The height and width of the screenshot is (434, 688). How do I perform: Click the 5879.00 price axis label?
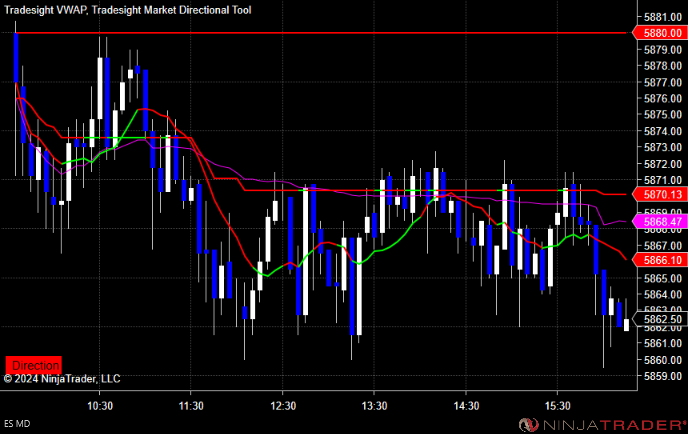click(663, 50)
